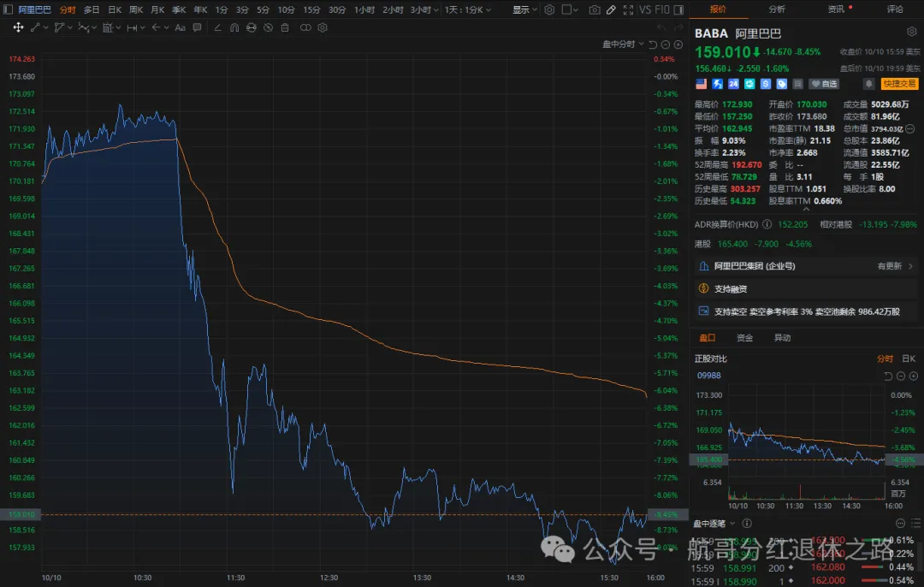Open drawing toolbar settings gear
This screenshot has width=924, height=587.
pos(323,27)
